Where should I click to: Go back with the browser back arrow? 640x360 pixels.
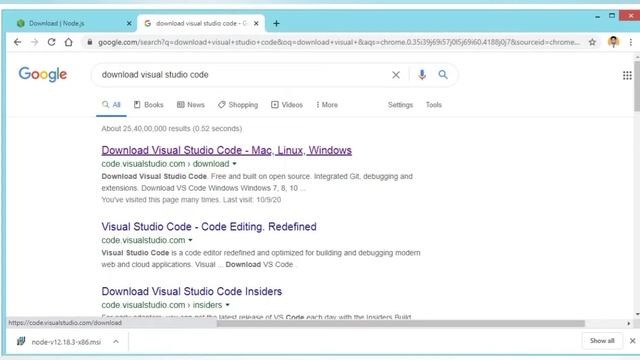[x=17, y=42]
